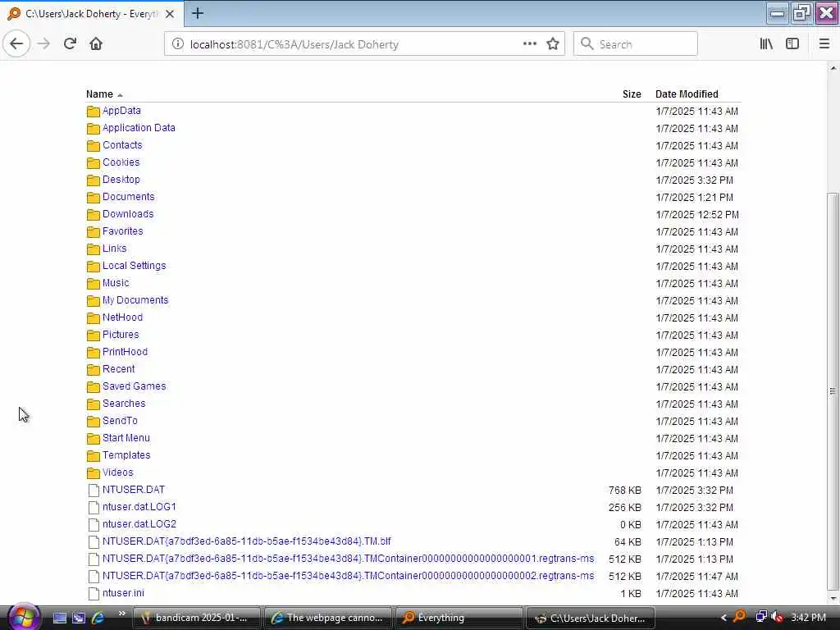Show site information icon in address bar
This screenshot has height=630, width=840.
click(x=177, y=44)
